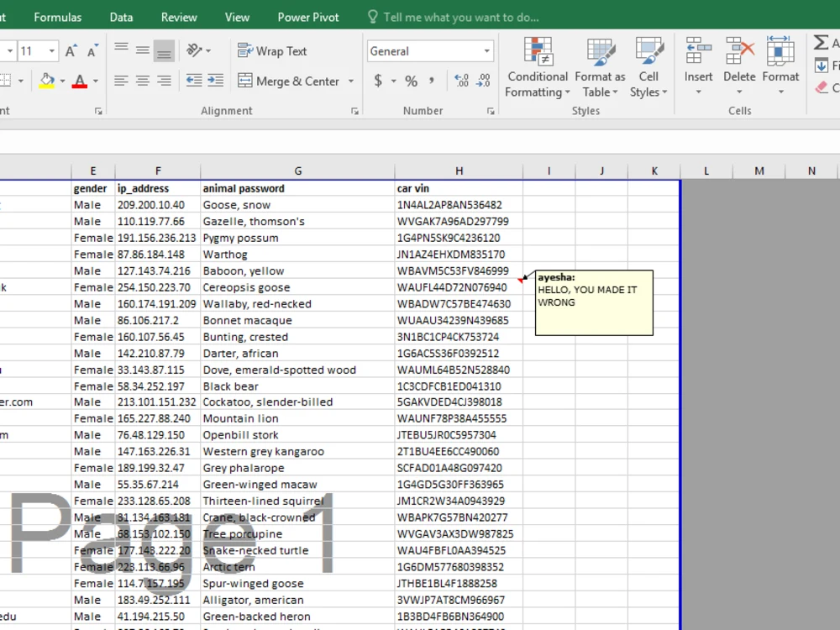Select the 'gender' header cell
Image resolution: width=840 pixels, height=630 pixels.
93,188
